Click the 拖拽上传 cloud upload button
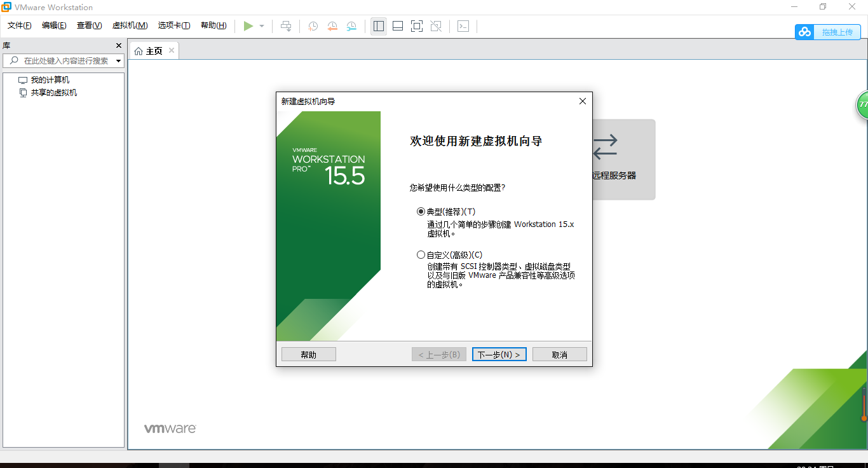 coord(828,32)
